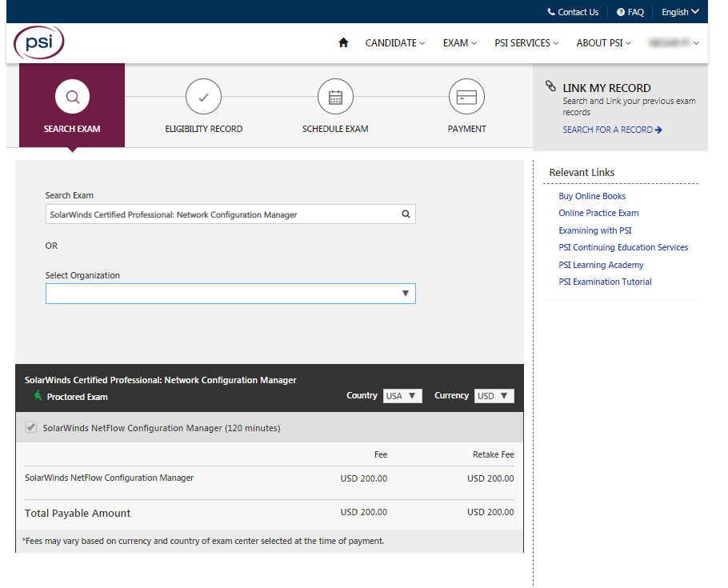
Task: Open the PSI SERVICES menu
Action: coord(526,42)
